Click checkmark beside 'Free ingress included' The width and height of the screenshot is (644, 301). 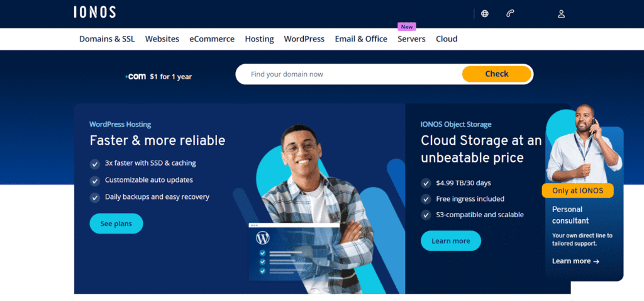click(x=426, y=199)
